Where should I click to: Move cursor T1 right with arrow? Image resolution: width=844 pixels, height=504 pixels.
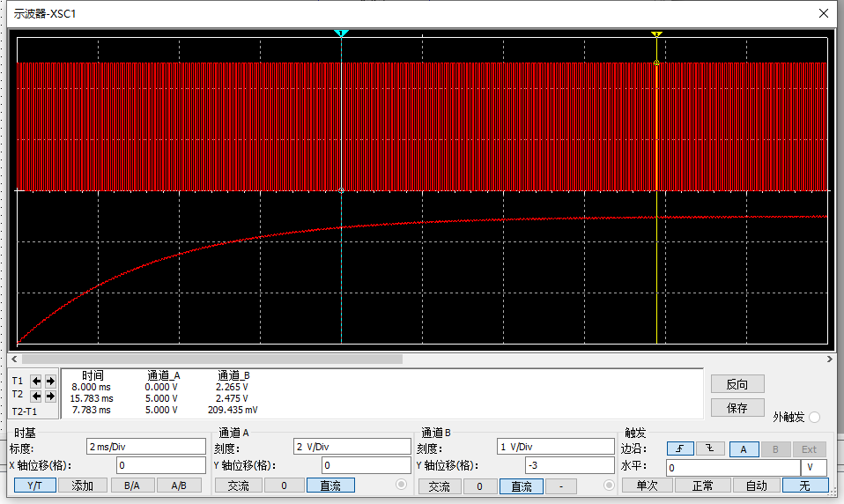50,382
